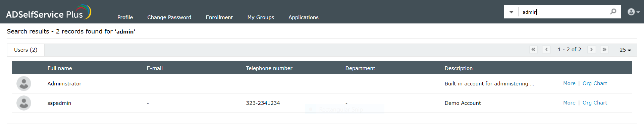Click More link for Administrator
This screenshot has width=644, height=139.
coord(569,83)
